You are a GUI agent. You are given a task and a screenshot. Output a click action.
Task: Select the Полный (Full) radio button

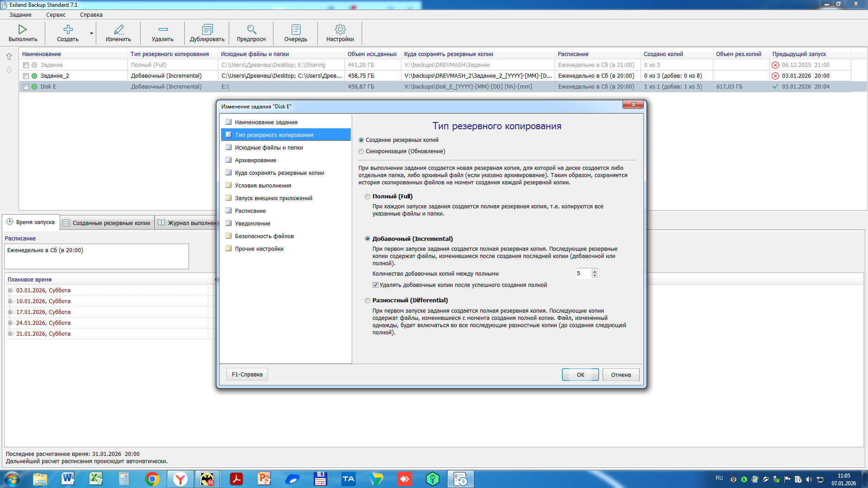[368, 197]
